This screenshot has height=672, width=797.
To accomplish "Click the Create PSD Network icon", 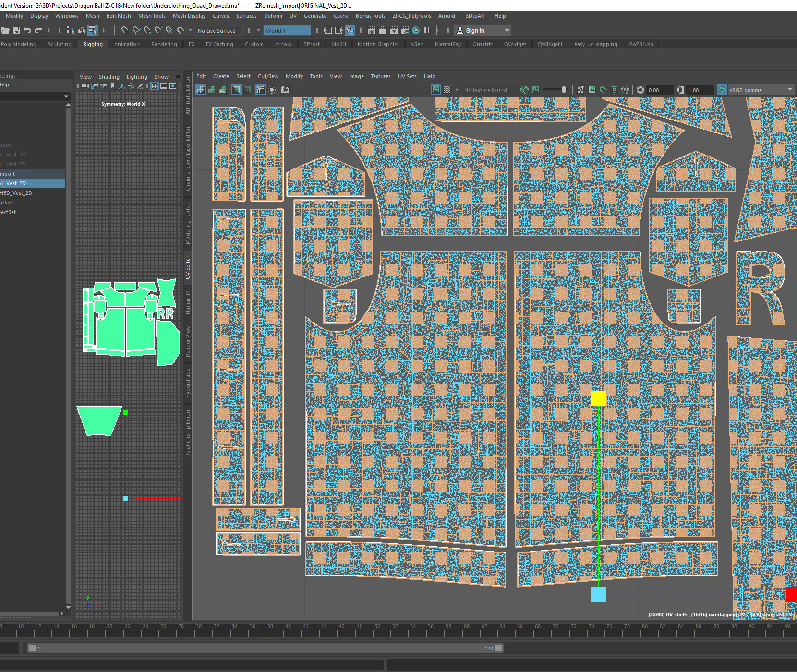I will tap(625, 90).
